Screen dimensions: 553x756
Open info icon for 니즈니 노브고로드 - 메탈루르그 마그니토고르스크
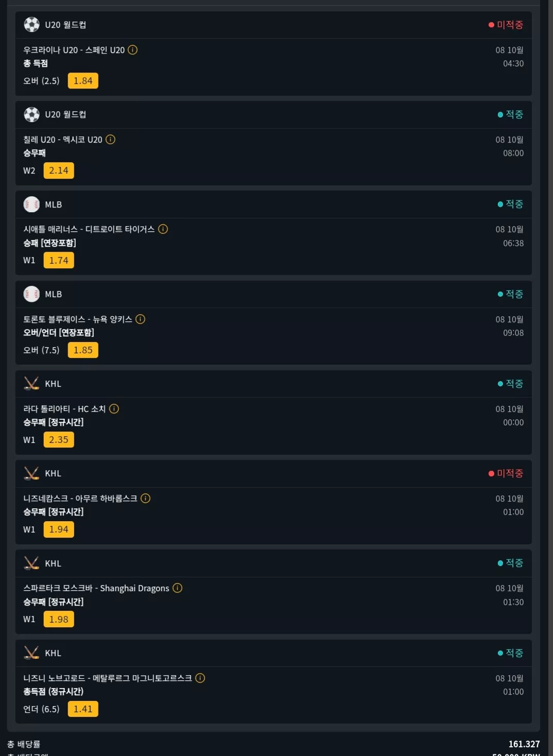[200, 678]
